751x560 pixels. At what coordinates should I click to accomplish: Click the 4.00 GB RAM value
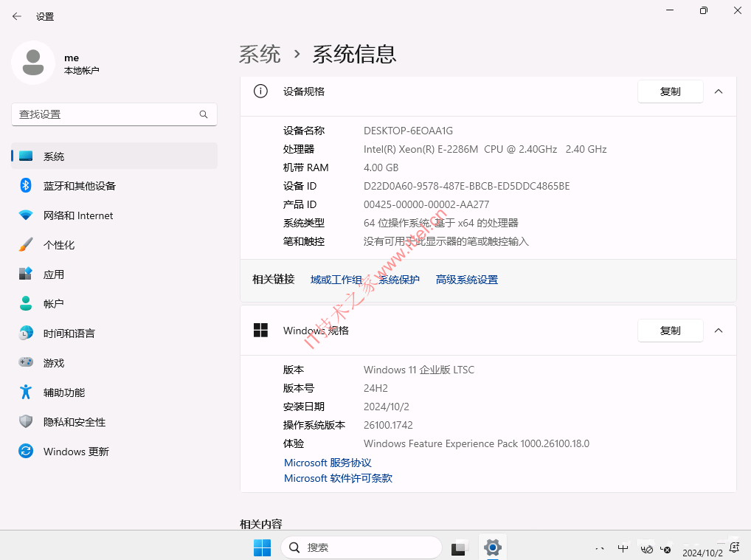coord(381,167)
